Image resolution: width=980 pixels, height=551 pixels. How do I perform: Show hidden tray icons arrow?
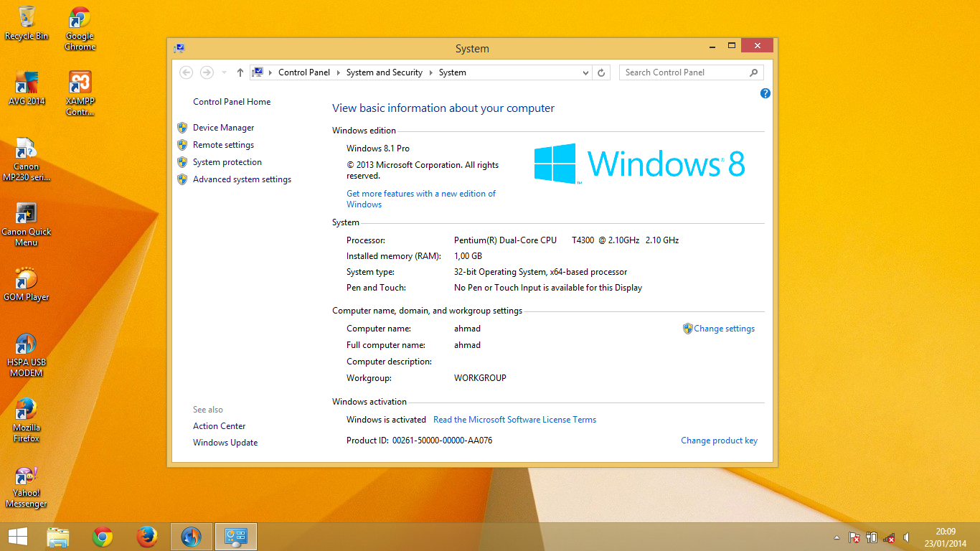click(x=837, y=537)
